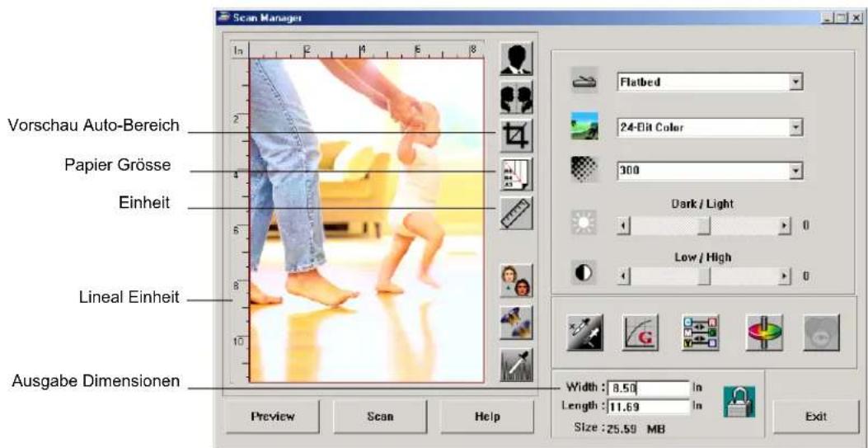Viewport: 868px width, 448px height.
Task: Click the halftone resolution icon
Action: coord(584,171)
